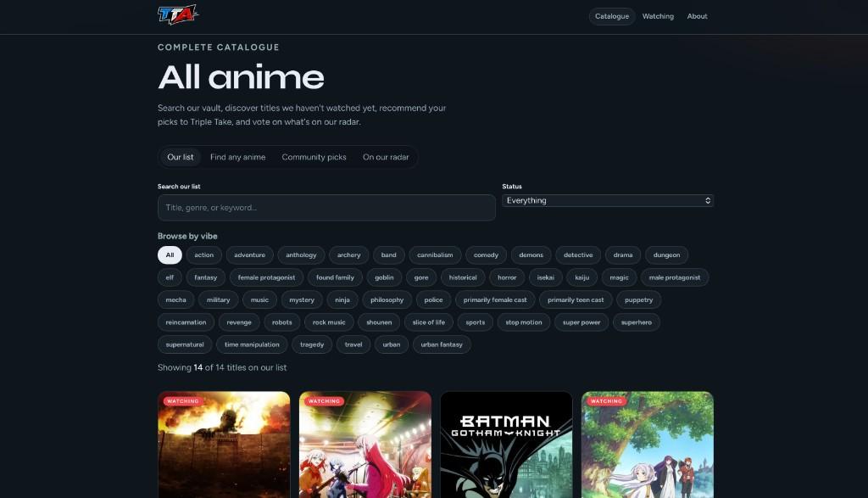This screenshot has width=868, height=498.
Task: Select the Our list tab
Action: 181,157
